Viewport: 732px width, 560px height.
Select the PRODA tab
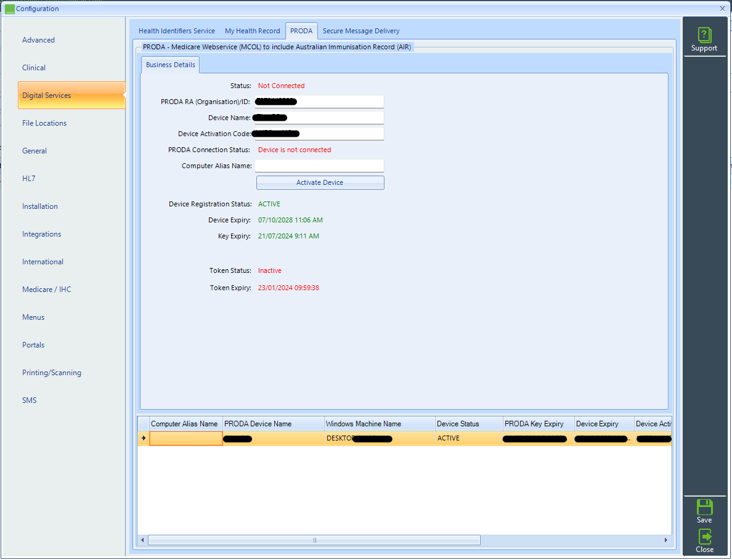301,31
